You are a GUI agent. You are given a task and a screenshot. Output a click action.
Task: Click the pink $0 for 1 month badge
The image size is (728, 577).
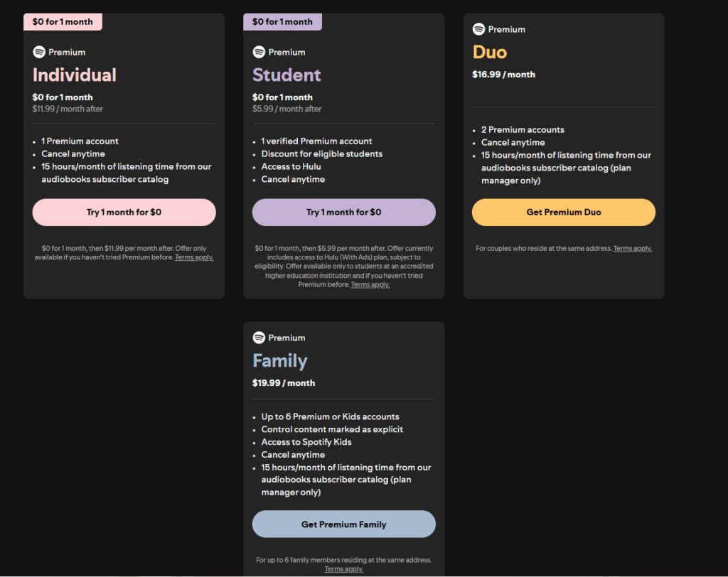pyautogui.click(x=63, y=22)
